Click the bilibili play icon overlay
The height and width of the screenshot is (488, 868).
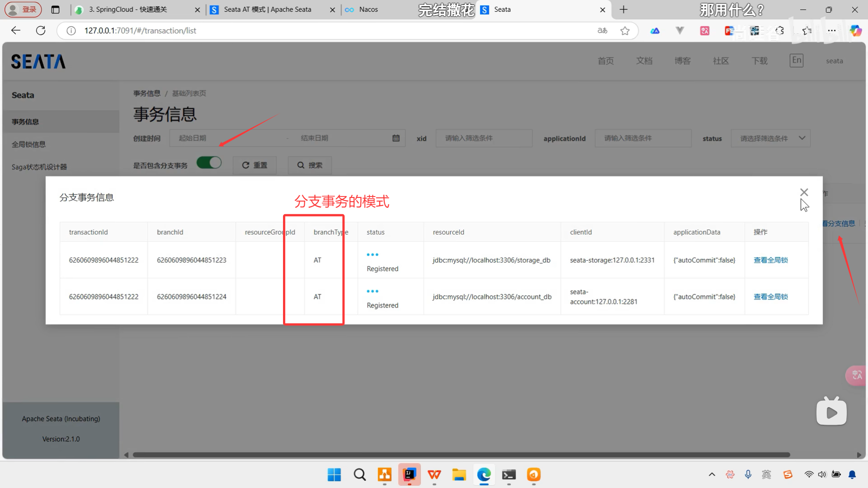[831, 412]
